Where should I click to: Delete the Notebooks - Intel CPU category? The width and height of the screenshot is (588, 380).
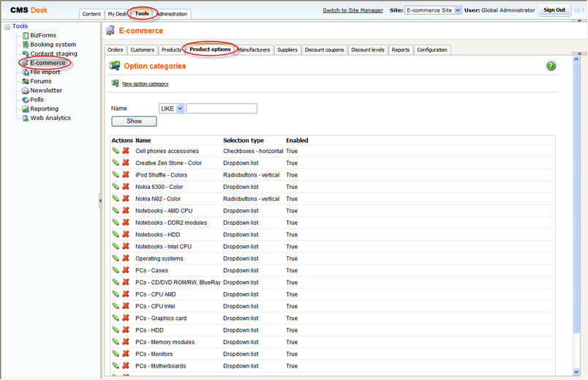[126, 246]
